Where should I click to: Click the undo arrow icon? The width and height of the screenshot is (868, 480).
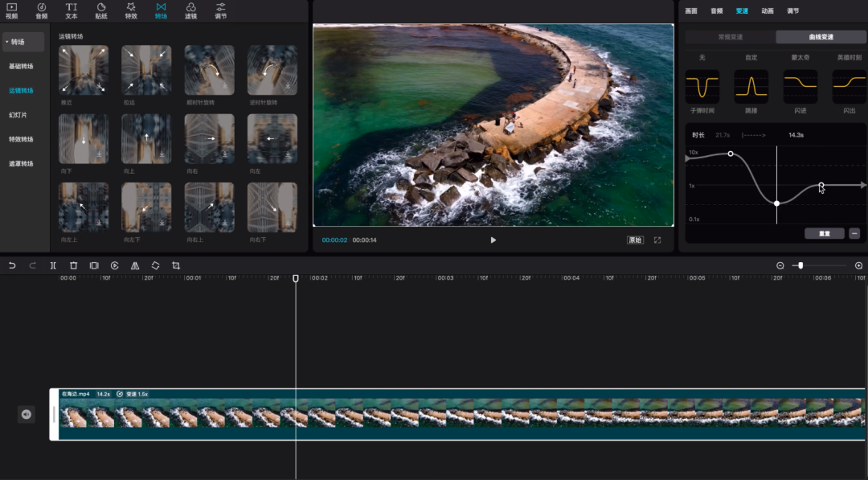12,265
